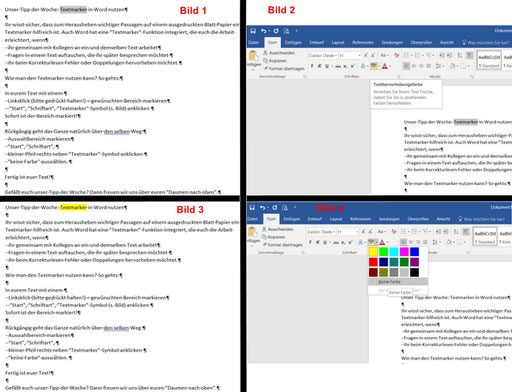512x392 pixels.
Task: Open the highlight color arrow in Bild 4
Action: click(376, 243)
